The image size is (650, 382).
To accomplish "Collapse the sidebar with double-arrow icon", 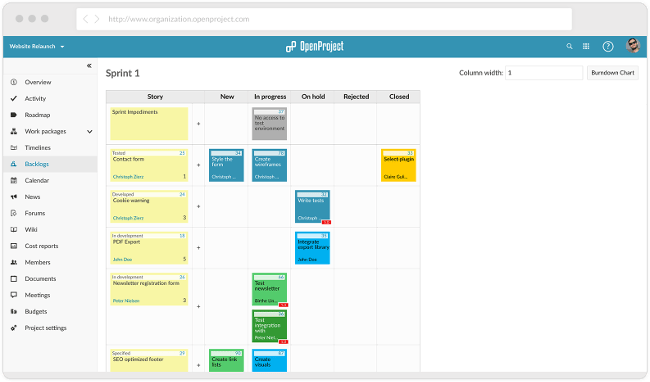I will (x=89, y=66).
